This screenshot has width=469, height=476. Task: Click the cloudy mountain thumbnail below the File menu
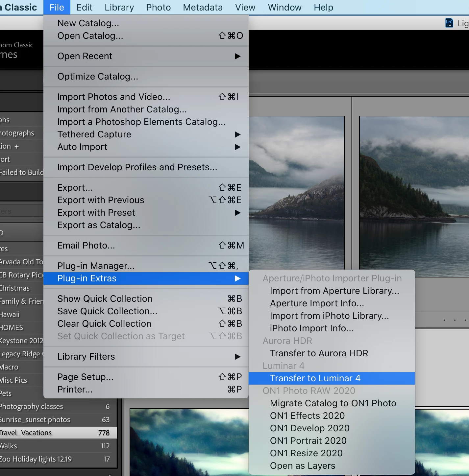pyautogui.click(x=189, y=442)
